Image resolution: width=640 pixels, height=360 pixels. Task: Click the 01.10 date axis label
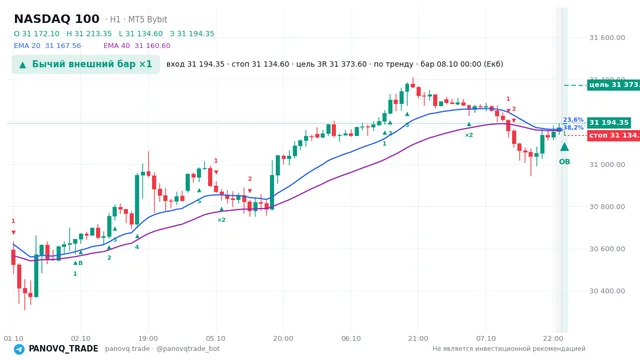pyautogui.click(x=13, y=339)
